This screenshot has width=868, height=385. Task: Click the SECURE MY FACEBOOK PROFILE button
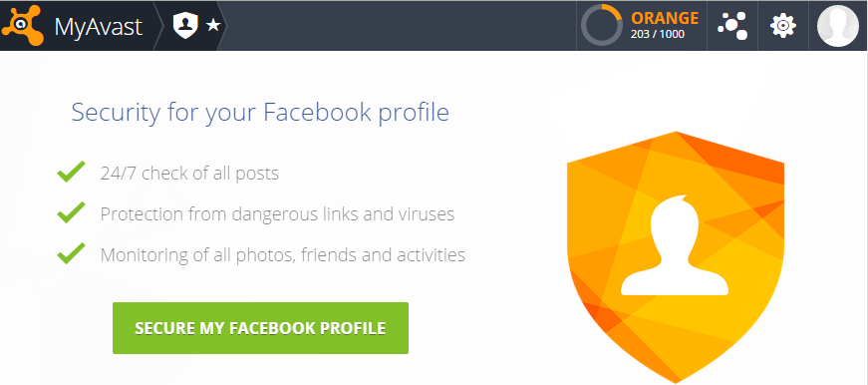click(x=260, y=328)
